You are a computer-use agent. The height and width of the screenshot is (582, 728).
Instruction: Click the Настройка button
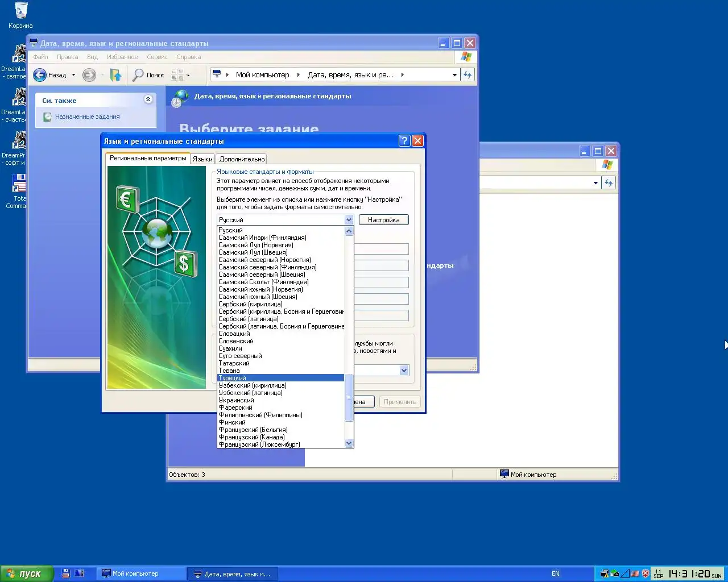[384, 220]
